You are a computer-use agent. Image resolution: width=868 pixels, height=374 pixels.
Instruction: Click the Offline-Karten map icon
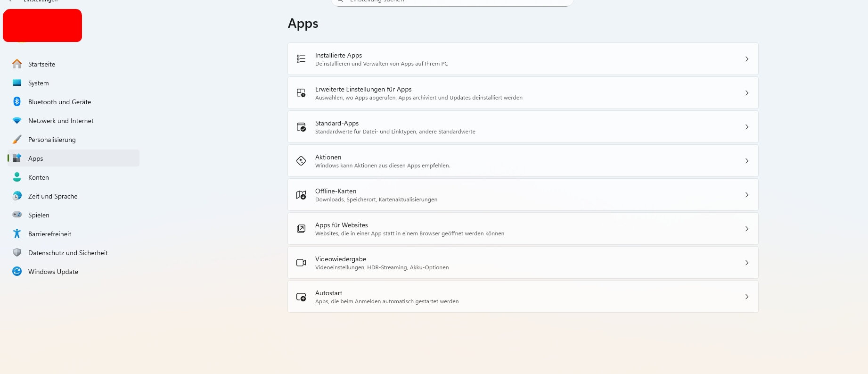[x=301, y=195]
